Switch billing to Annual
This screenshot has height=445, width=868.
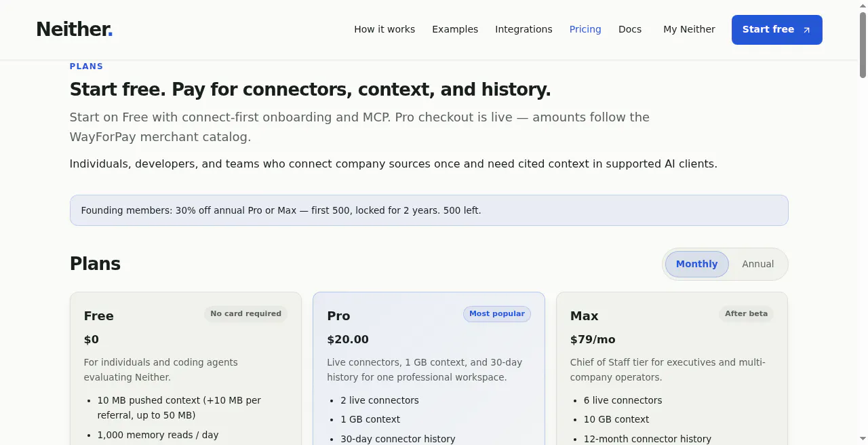(x=757, y=264)
